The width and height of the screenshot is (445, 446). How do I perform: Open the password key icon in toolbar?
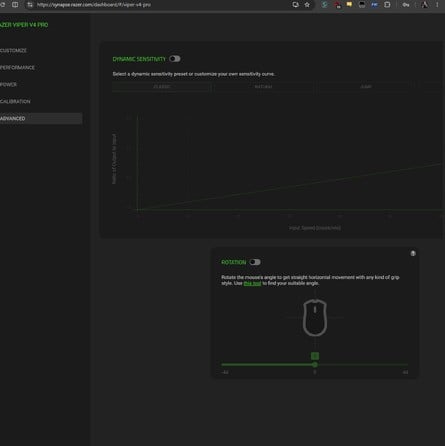coord(406,5)
